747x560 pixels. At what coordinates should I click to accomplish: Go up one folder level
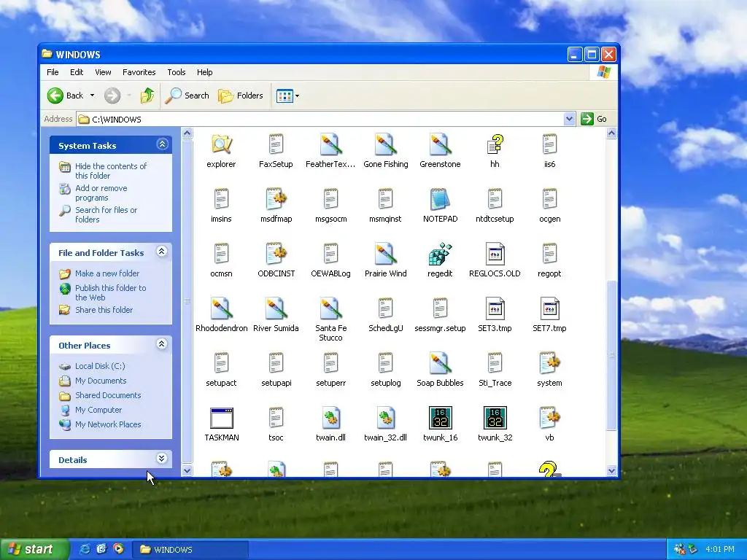pos(147,96)
